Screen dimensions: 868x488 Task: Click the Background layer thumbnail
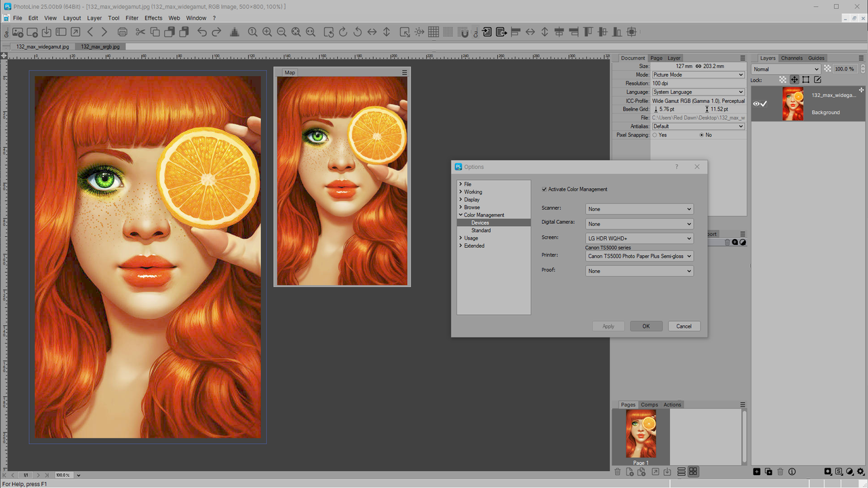point(793,105)
